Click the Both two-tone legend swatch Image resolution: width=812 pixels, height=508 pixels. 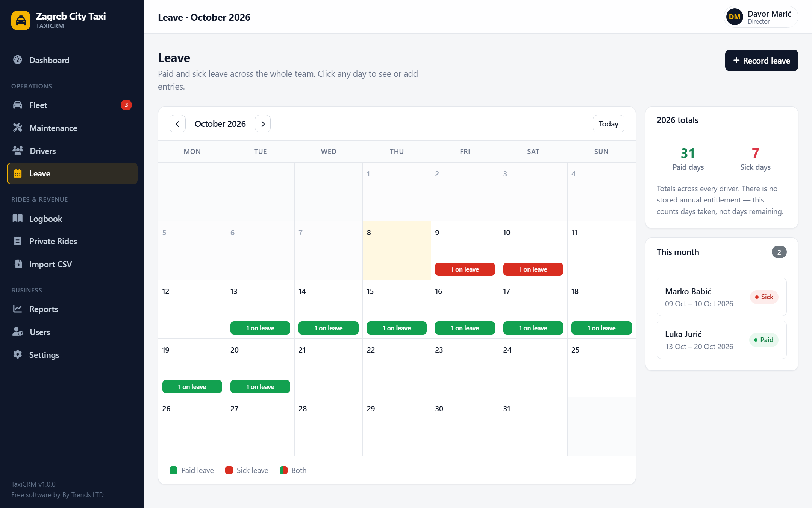coord(283,470)
